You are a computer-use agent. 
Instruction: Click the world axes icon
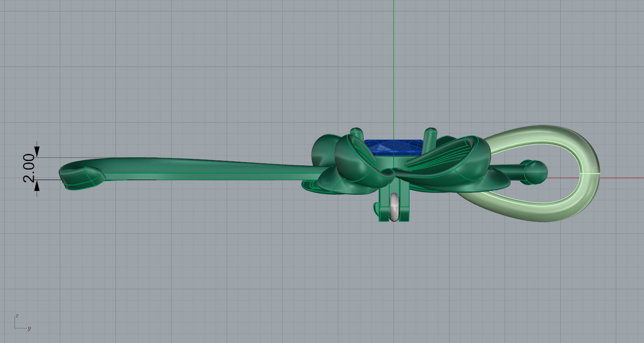22,322
